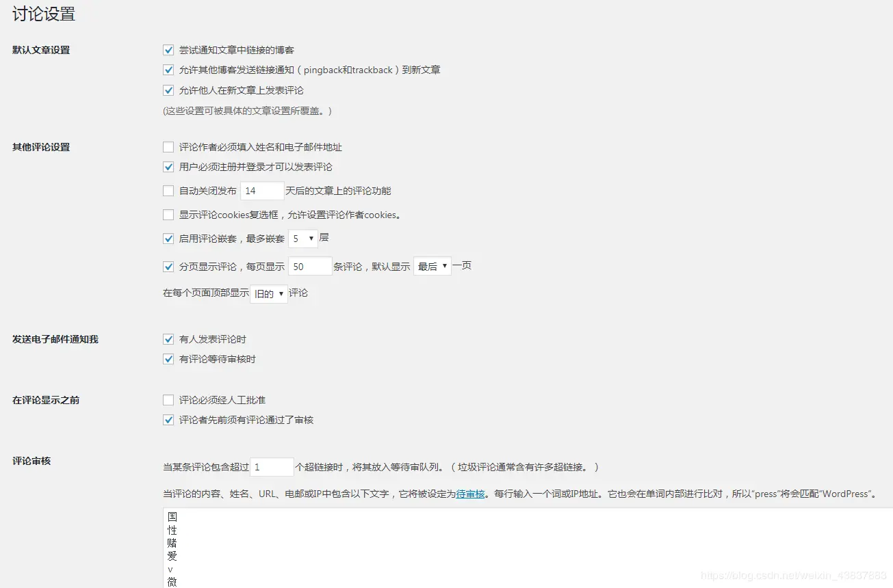This screenshot has width=893, height=588.
Task: 勾选"评论必须经人工批准"
Action: (168, 399)
